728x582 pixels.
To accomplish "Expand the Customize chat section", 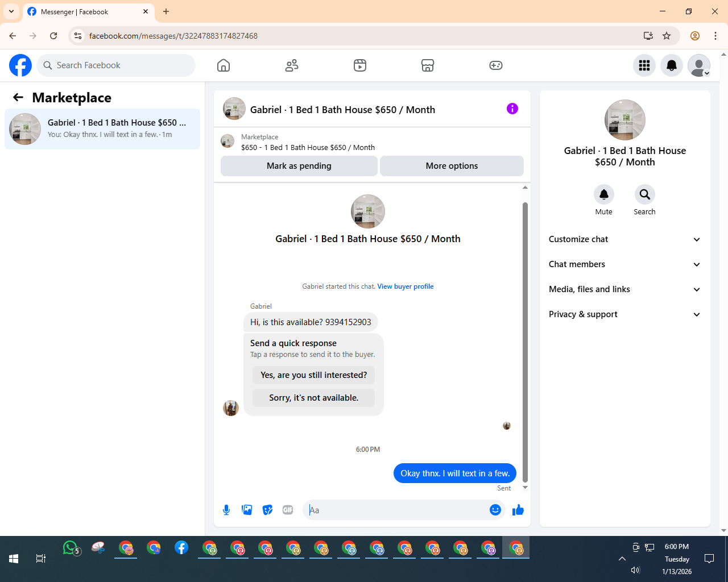I will coord(624,239).
